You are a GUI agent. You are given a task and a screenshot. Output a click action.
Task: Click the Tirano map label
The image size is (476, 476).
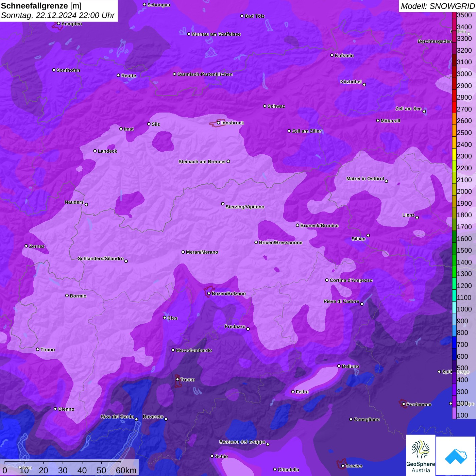pos(48,350)
